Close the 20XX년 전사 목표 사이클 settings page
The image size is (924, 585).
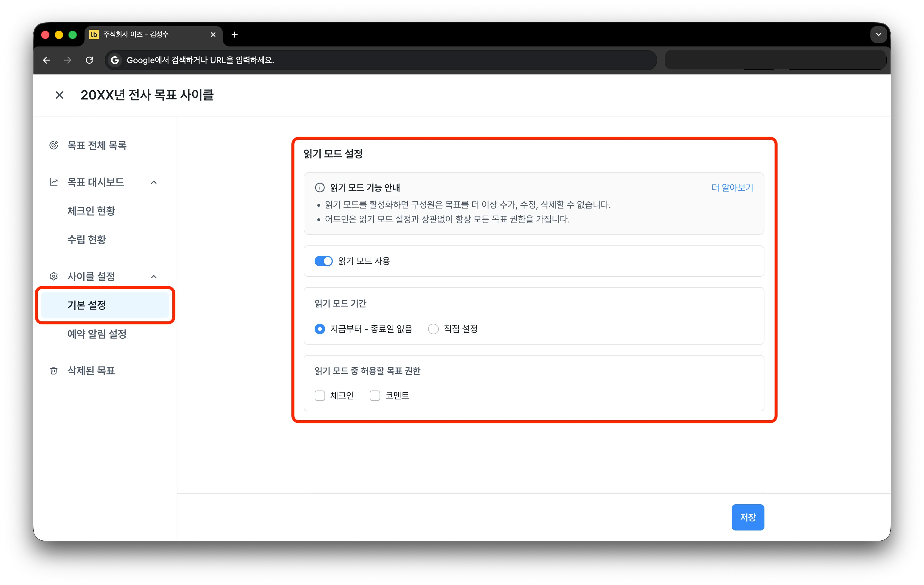[x=60, y=95]
